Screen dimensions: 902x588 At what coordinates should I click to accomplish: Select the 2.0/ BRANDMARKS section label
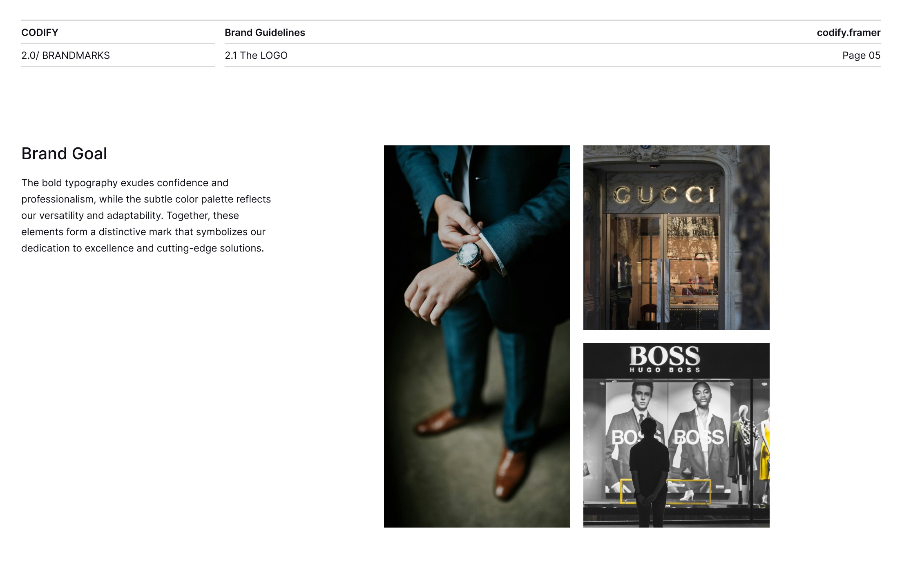(65, 56)
